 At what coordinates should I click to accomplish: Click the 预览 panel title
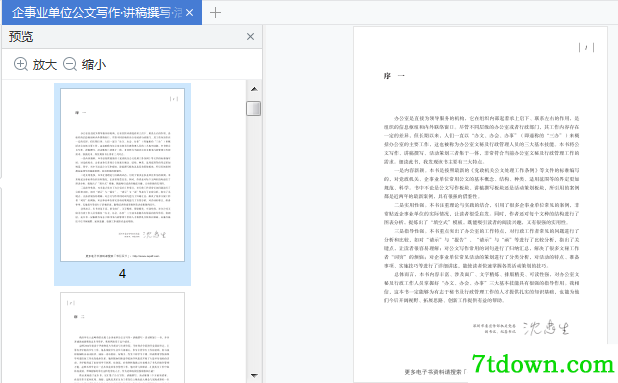pos(21,37)
